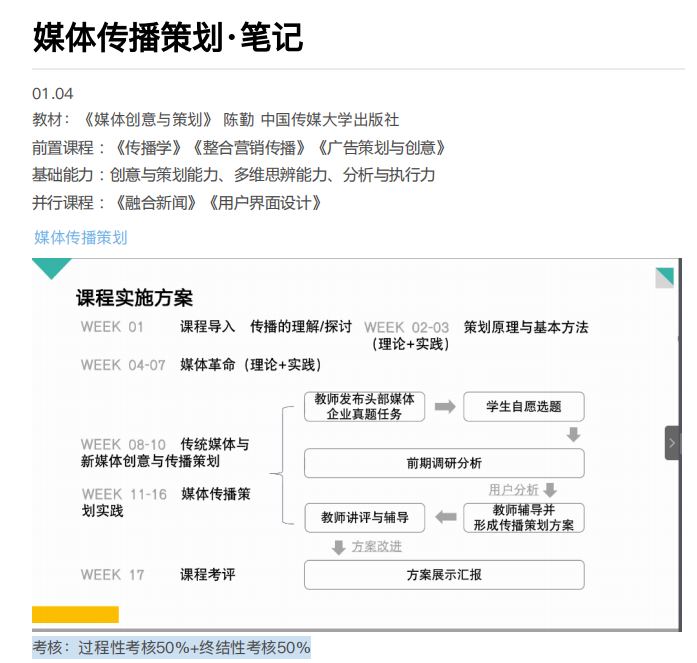The height and width of the screenshot is (663, 697).
Task: Click the blue 媒体传播策划 link
Action: tap(81, 237)
